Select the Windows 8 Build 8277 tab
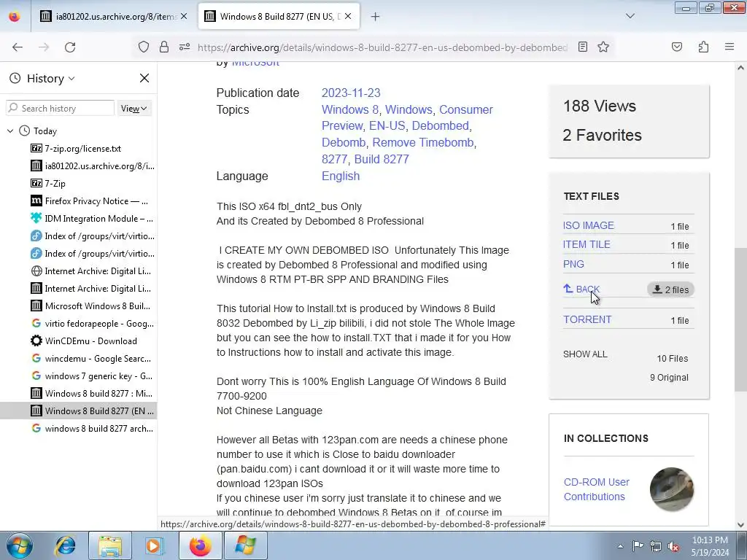Image resolution: width=747 pixels, height=560 pixels. point(278,17)
